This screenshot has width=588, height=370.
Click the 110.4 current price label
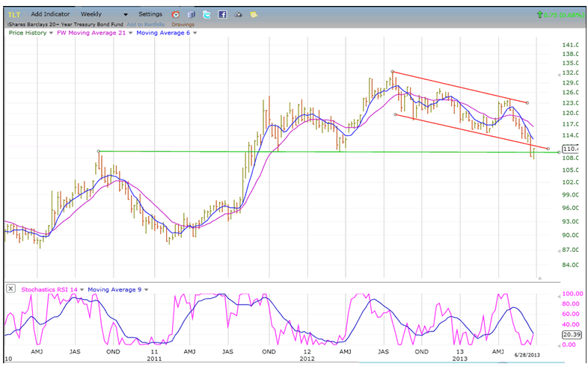(x=570, y=149)
